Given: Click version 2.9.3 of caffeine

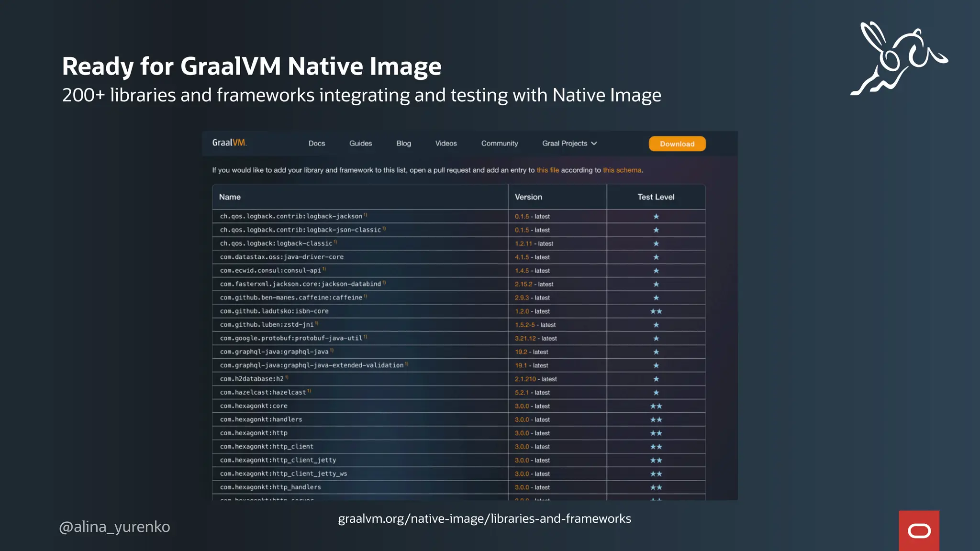Looking at the screenshot, I should click(522, 298).
